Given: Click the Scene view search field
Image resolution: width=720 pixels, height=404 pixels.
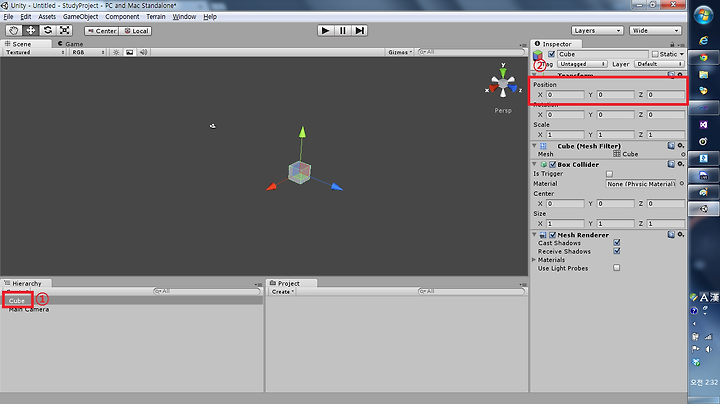Looking at the screenshot, I should click(x=471, y=52).
